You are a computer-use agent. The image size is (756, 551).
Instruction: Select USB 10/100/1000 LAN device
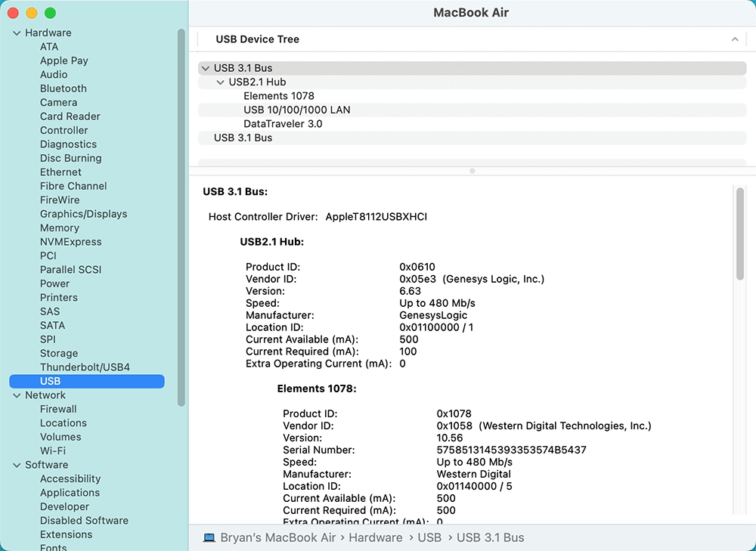(296, 110)
